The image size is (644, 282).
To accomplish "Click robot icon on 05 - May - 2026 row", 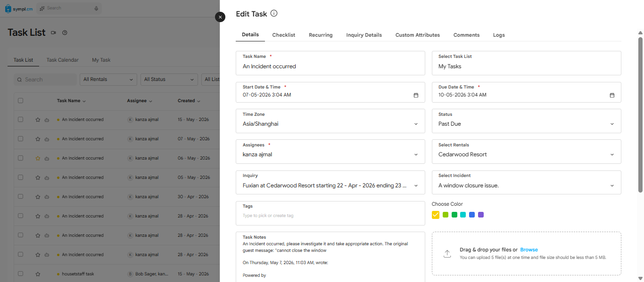I will coord(47,177).
